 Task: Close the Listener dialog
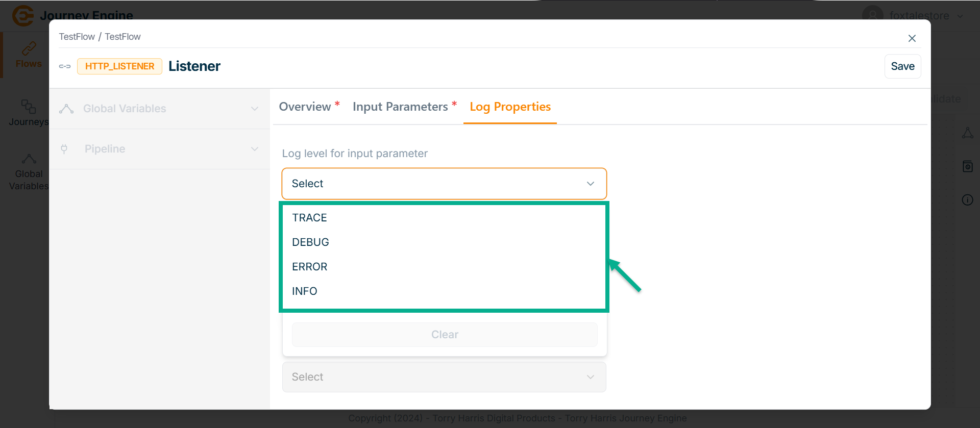tap(912, 38)
